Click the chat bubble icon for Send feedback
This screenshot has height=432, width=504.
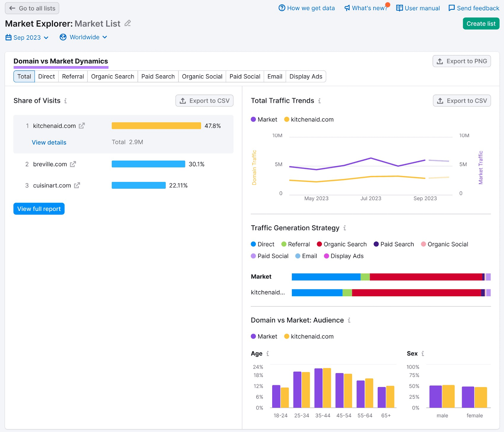452,8
